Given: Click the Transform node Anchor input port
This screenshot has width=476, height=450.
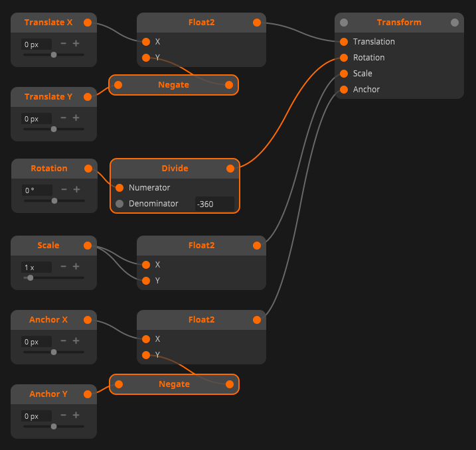Looking at the screenshot, I should pos(344,90).
